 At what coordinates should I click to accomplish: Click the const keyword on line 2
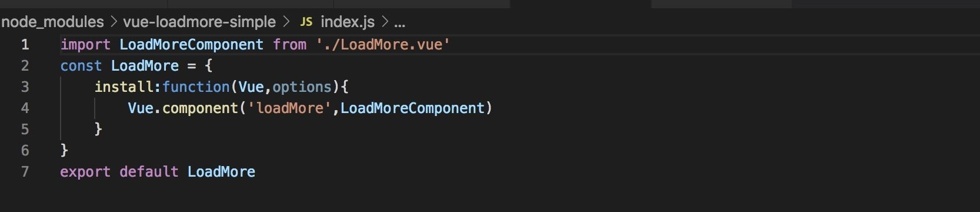[81, 66]
